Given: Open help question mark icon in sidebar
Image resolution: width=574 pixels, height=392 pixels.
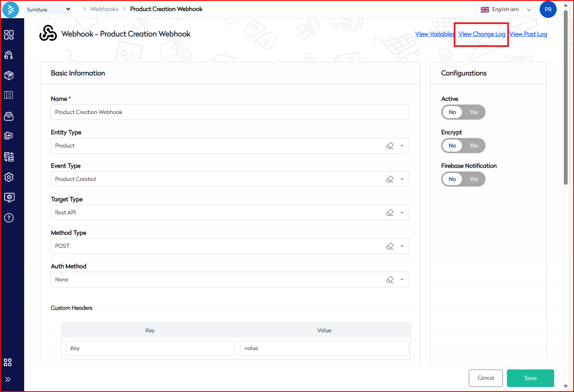Looking at the screenshot, I should click(9, 218).
